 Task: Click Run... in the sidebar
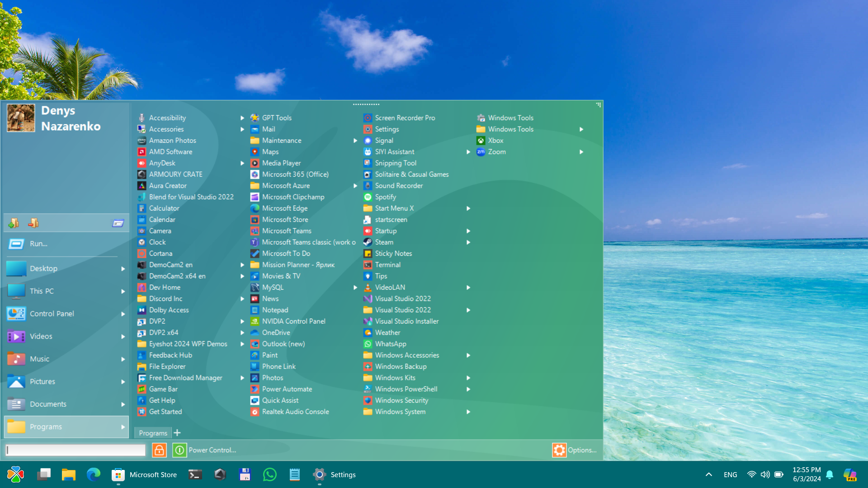(66, 244)
